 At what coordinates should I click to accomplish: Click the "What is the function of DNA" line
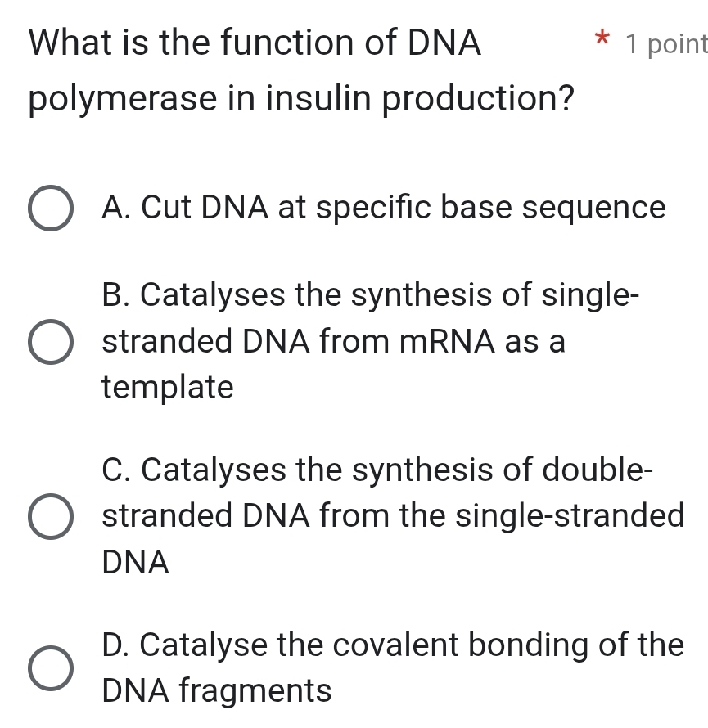(255, 42)
